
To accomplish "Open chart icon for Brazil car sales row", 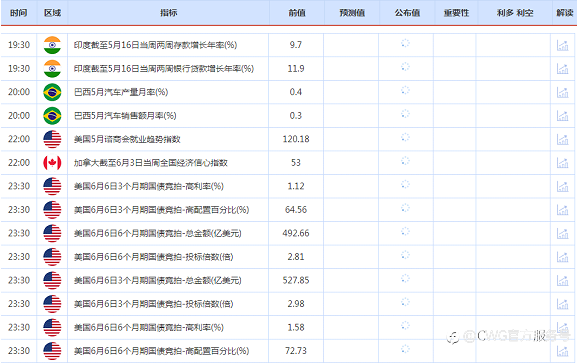I will tap(562, 116).
